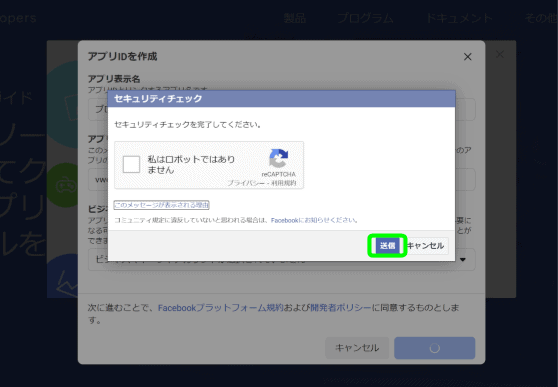
Task: Open the 開発者ポリシー link
Action: 341,308
